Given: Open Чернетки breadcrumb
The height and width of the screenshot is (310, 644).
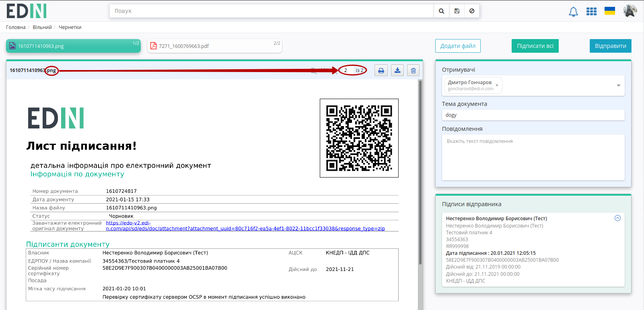Looking at the screenshot, I should tap(70, 27).
